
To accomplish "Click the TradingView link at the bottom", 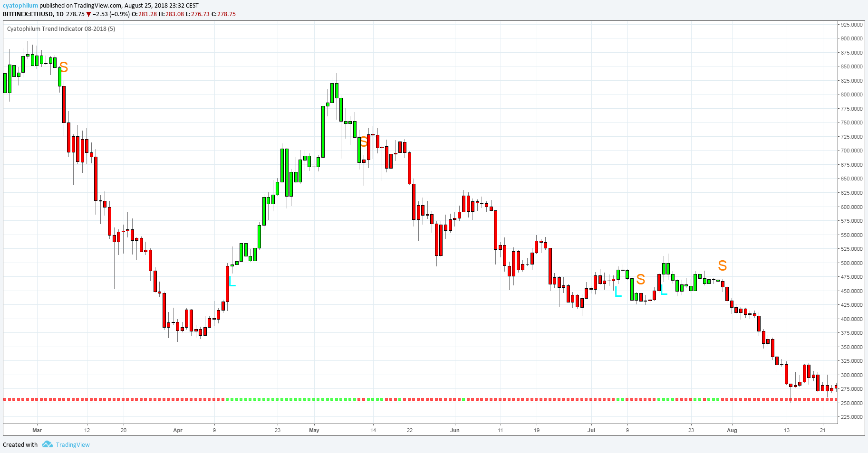I will tap(73, 444).
